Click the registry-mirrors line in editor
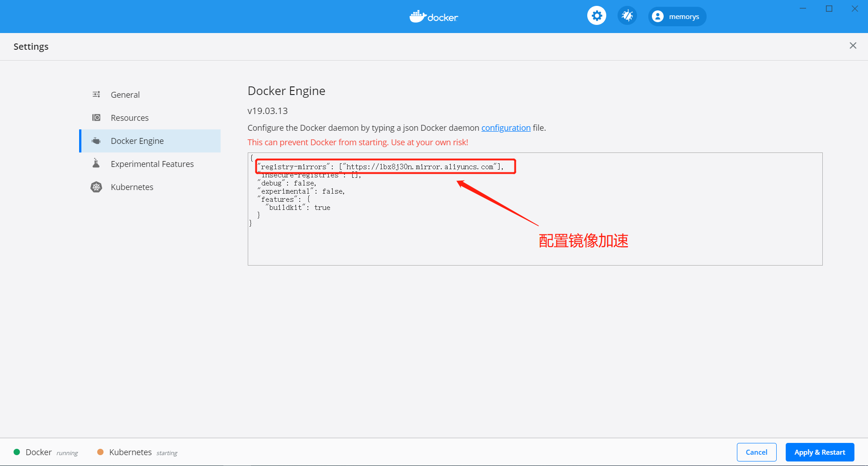This screenshot has height=466, width=868. click(380, 166)
